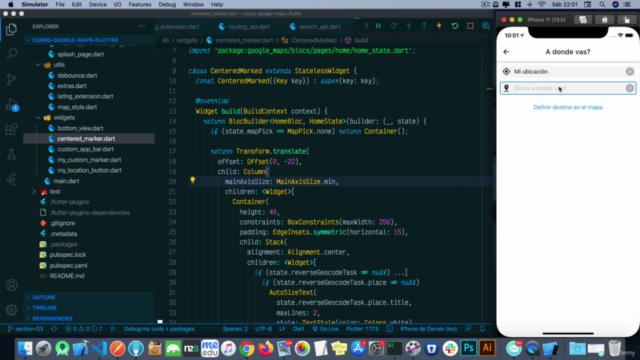Pause the debug session
Image resolution: width=640 pixels, height=360 pixels.
coord(378,26)
